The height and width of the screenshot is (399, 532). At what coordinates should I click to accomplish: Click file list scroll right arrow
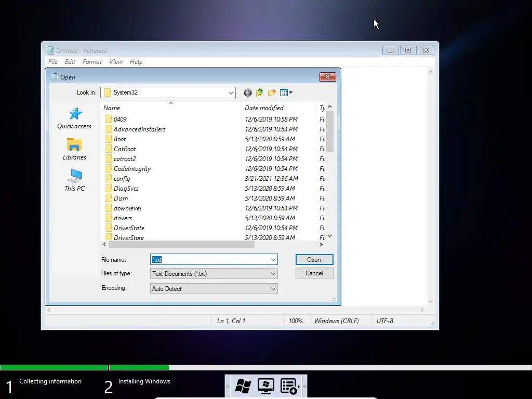[x=321, y=244]
